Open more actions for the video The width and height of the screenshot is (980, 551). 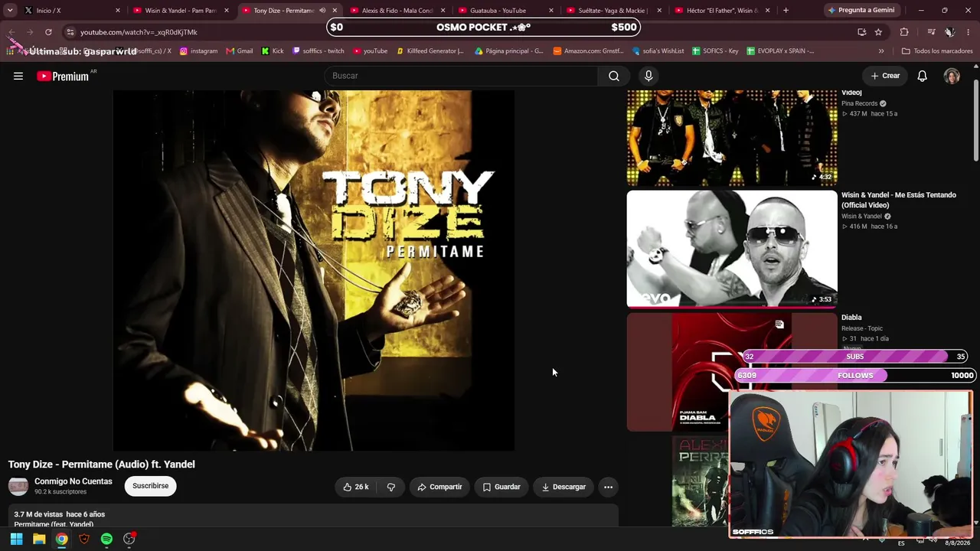[x=608, y=487]
